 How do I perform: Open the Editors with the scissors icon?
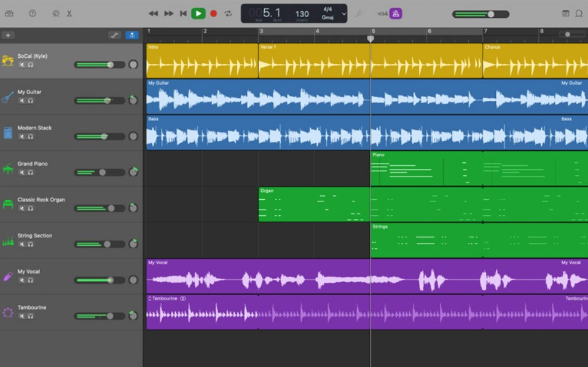69,14
